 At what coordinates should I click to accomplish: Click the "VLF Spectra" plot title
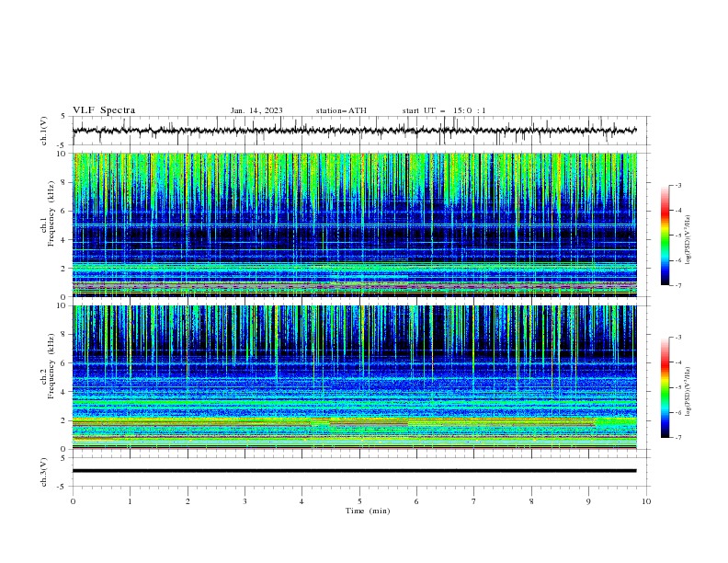point(104,110)
